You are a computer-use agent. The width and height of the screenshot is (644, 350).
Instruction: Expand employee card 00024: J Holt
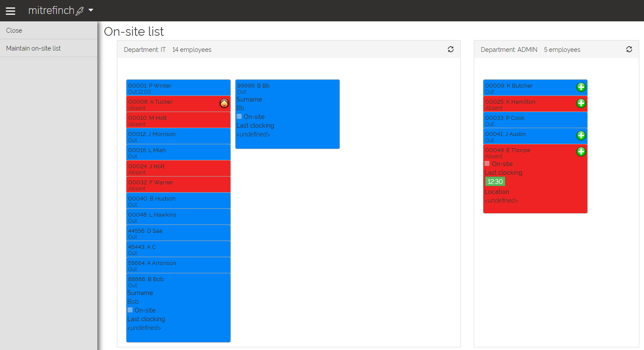click(178, 169)
